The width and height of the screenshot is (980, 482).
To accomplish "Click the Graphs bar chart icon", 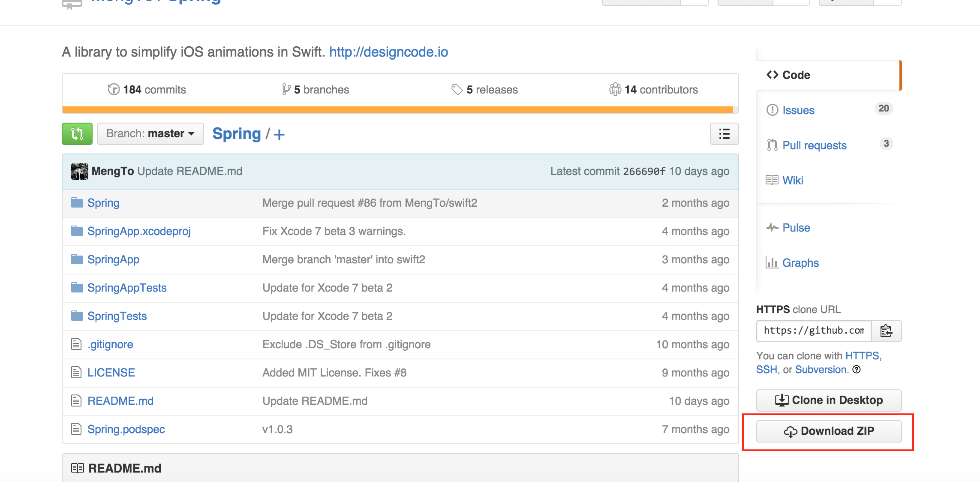I will click(x=772, y=262).
